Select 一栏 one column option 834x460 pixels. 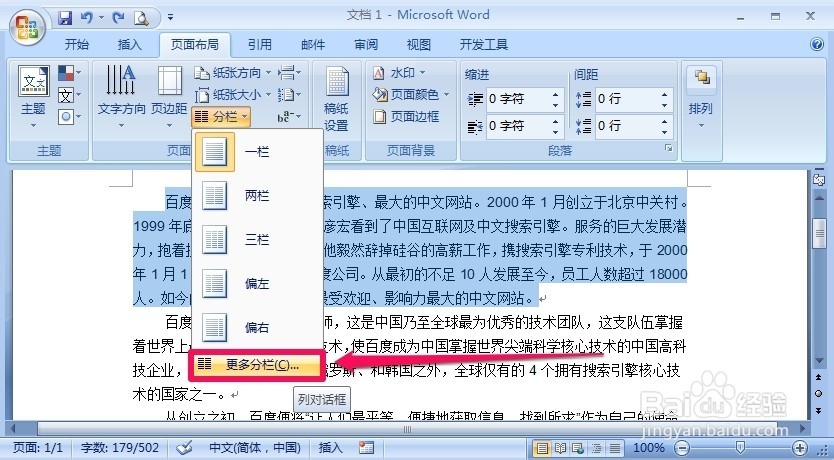pyautogui.click(x=257, y=152)
